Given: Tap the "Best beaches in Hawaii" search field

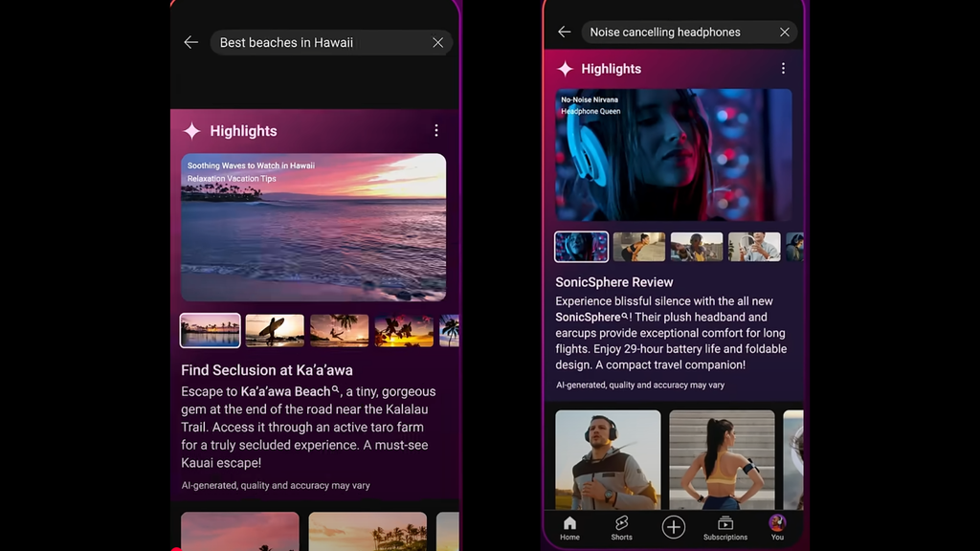Looking at the screenshot, I should point(331,42).
